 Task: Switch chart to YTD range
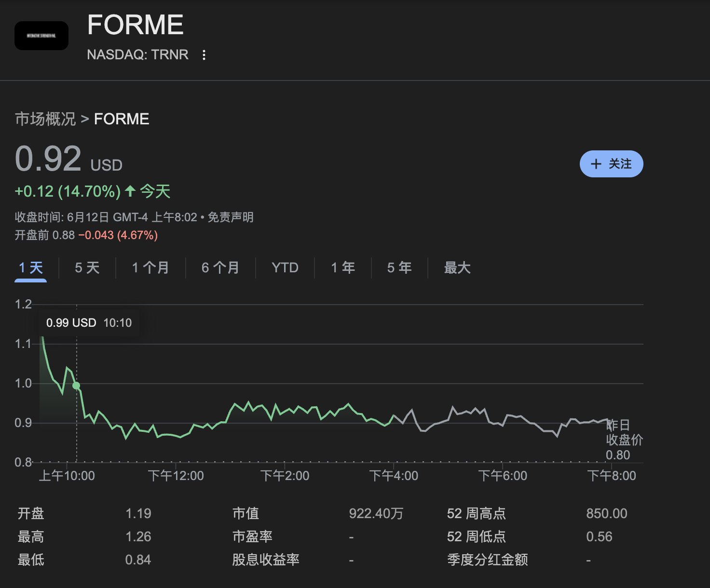(x=285, y=268)
